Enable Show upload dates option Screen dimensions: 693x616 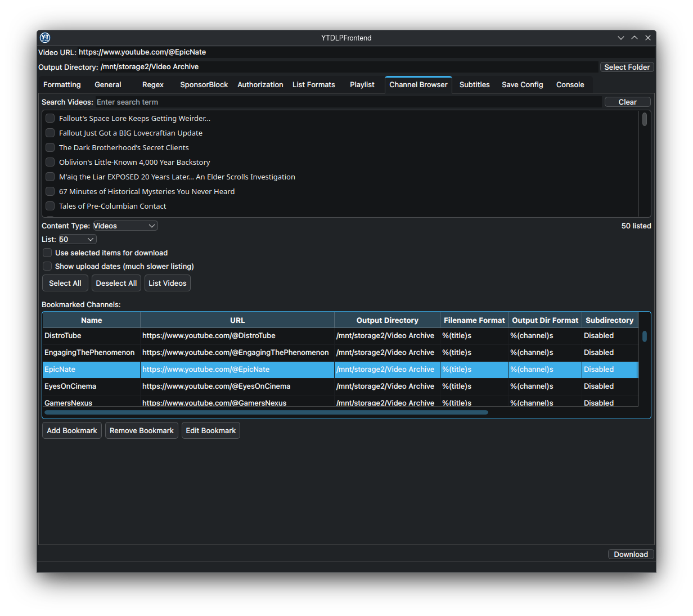coord(47,266)
